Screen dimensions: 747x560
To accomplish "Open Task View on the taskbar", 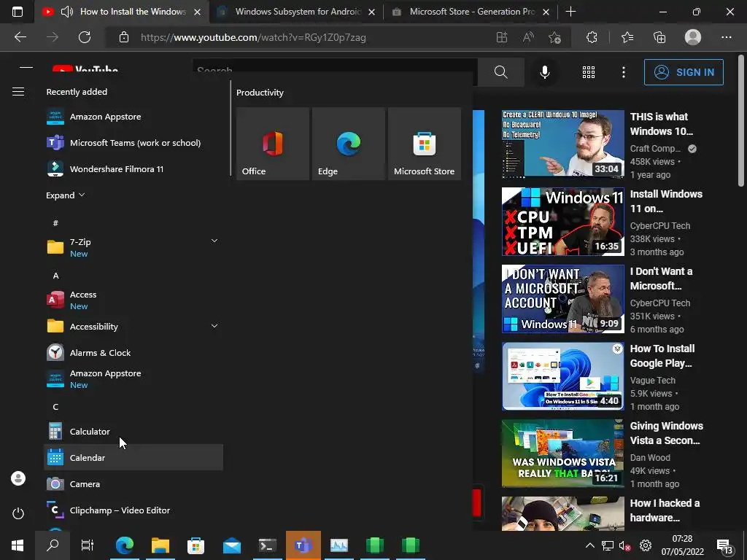I will point(88,545).
